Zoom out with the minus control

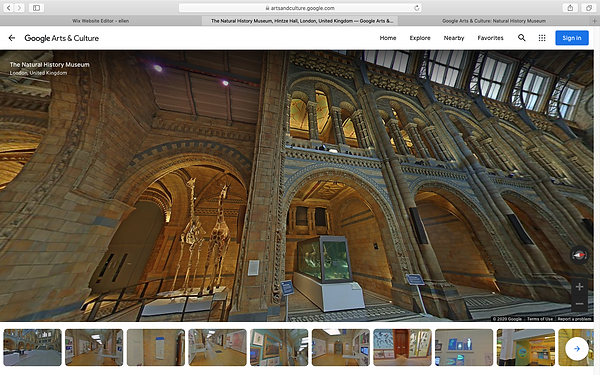tap(579, 304)
